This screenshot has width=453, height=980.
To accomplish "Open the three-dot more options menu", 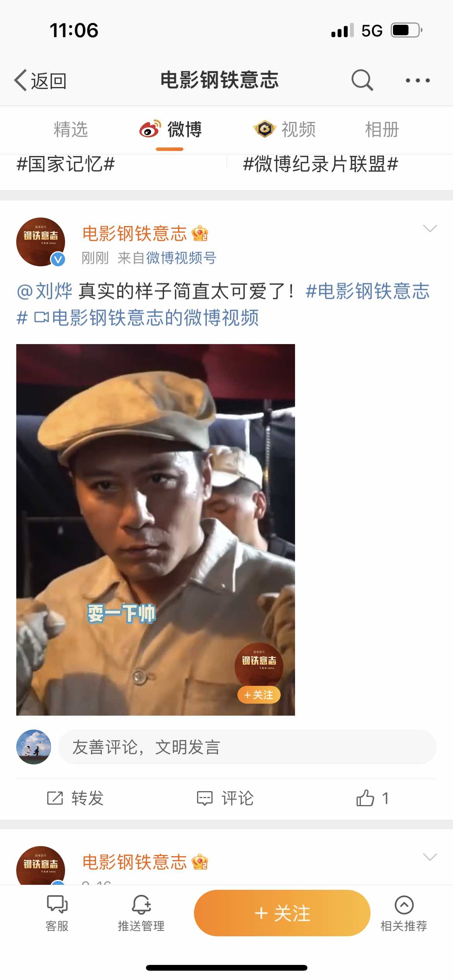I will coord(417,81).
